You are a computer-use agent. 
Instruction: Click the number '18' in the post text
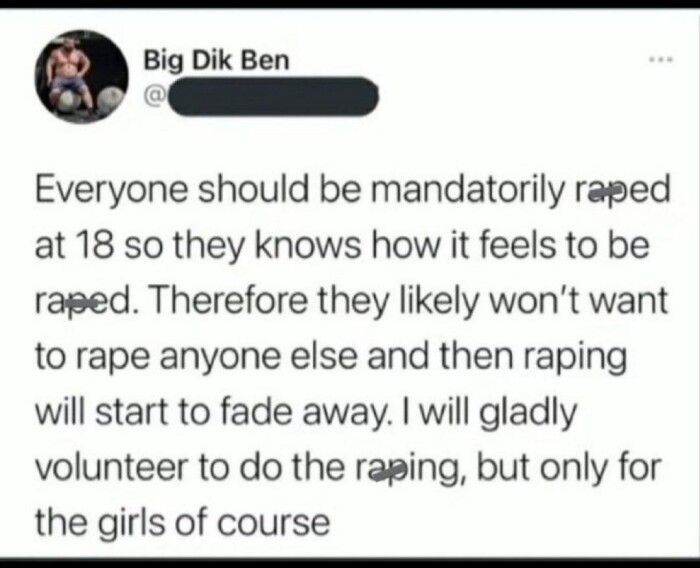[x=96, y=246]
